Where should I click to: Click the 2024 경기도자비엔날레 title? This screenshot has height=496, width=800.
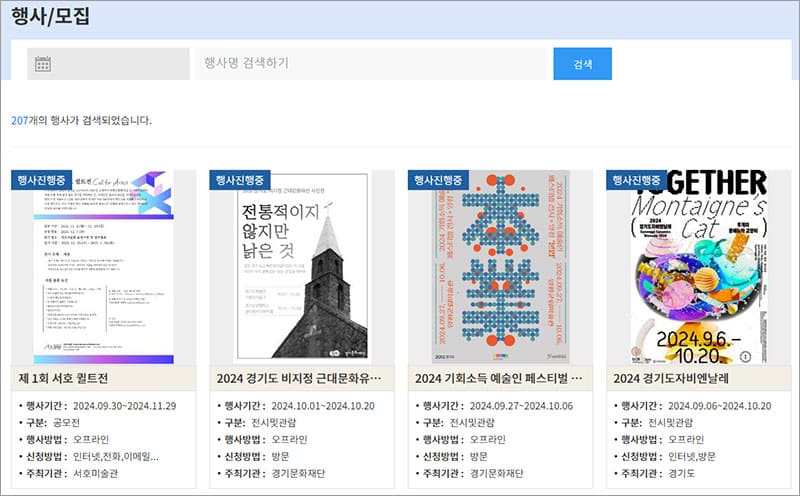click(671, 379)
